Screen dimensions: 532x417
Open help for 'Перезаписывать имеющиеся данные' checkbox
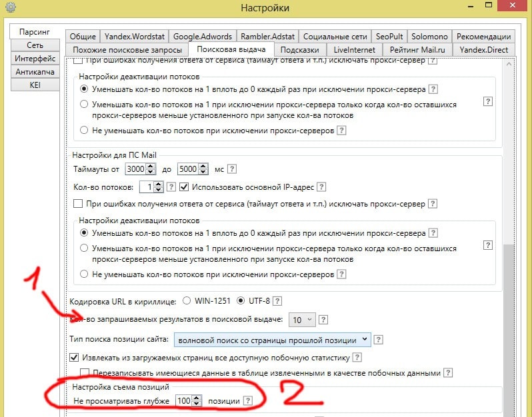click(448, 373)
